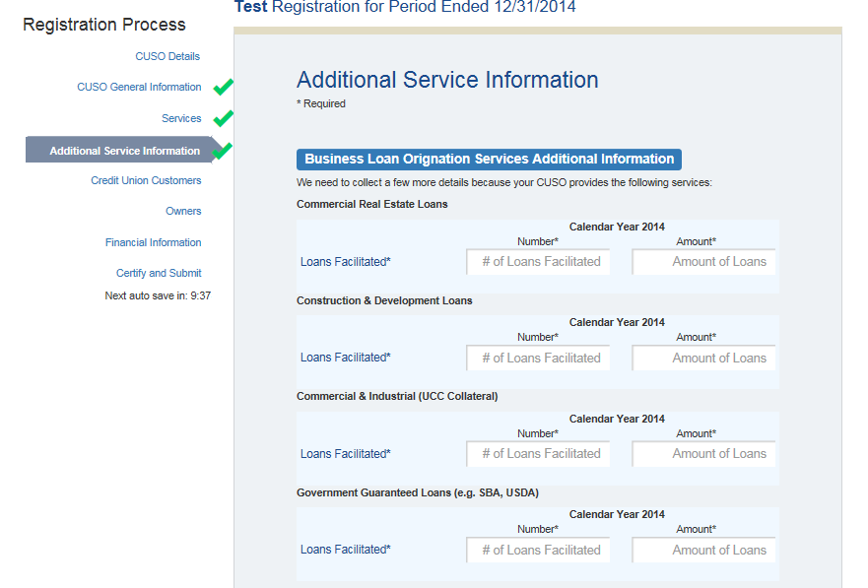Open the Services step

[x=181, y=118]
